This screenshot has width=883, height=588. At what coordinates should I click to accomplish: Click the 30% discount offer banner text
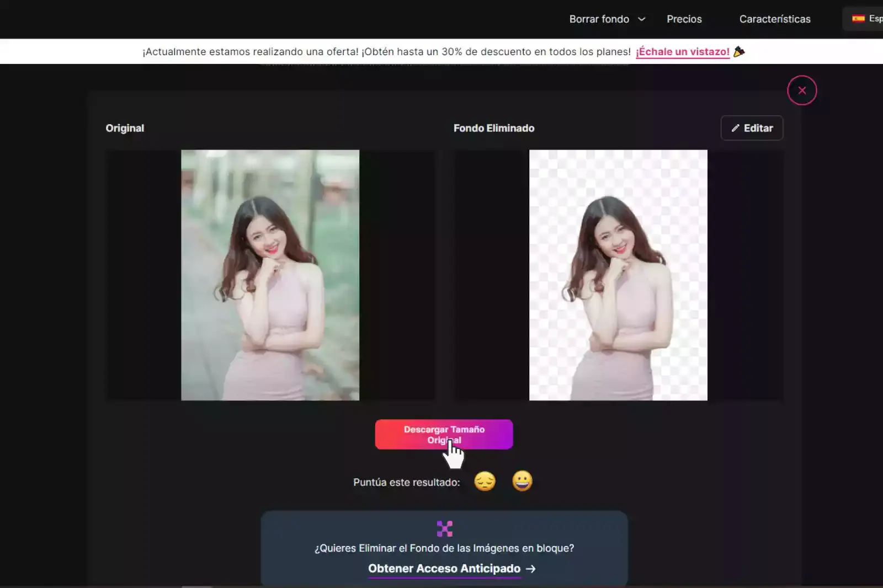coord(386,52)
